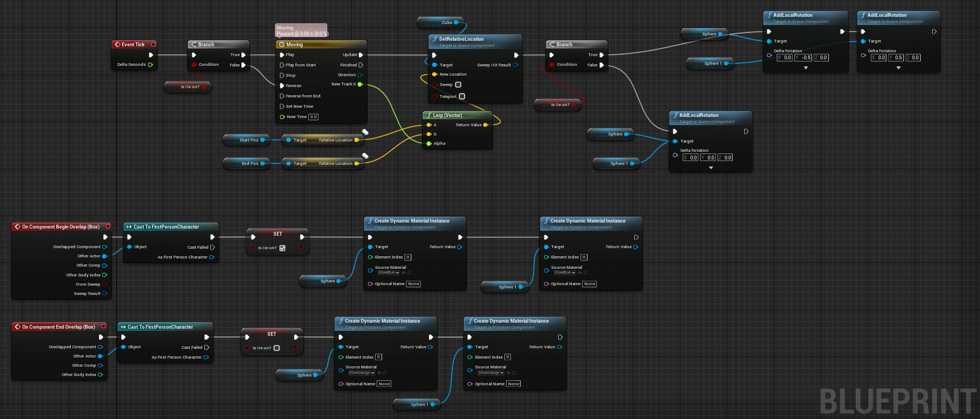Screen dimensions: 980x419
Task: Open GlowOrange dropdown on node targeting Sphere
Action: coord(361,373)
